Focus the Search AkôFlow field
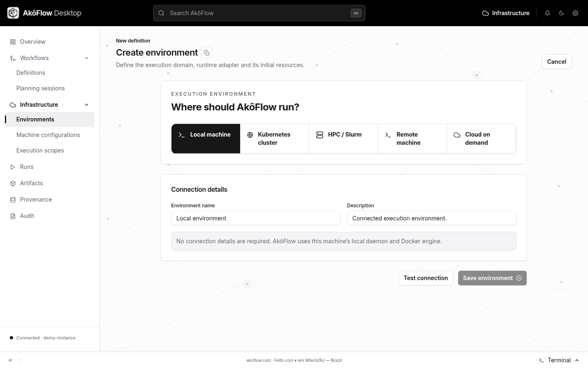The width and height of the screenshot is (588, 368). [259, 13]
